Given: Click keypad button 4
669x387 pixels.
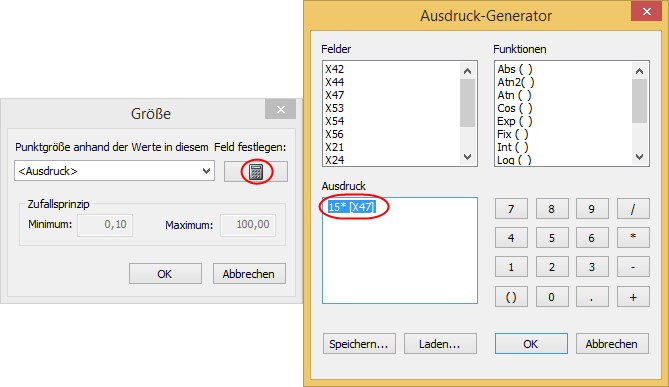Looking at the screenshot, I should pos(511,238).
